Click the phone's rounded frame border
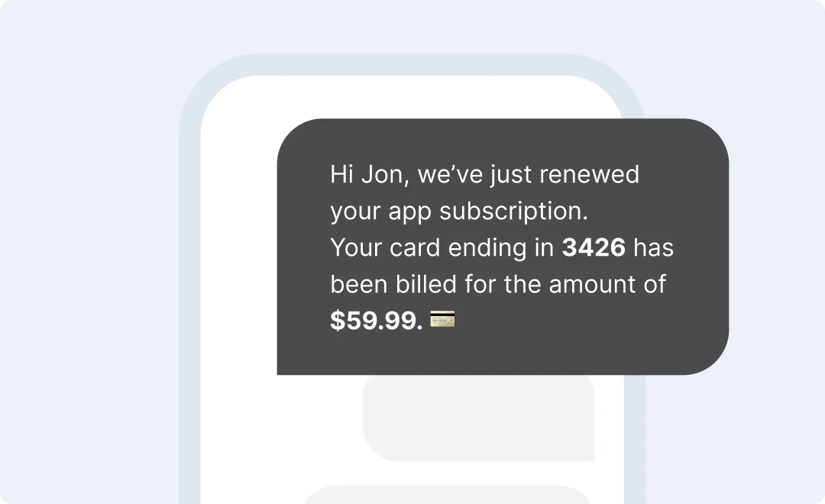This screenshot has width=825, height=504. click(x=189, y=315)
